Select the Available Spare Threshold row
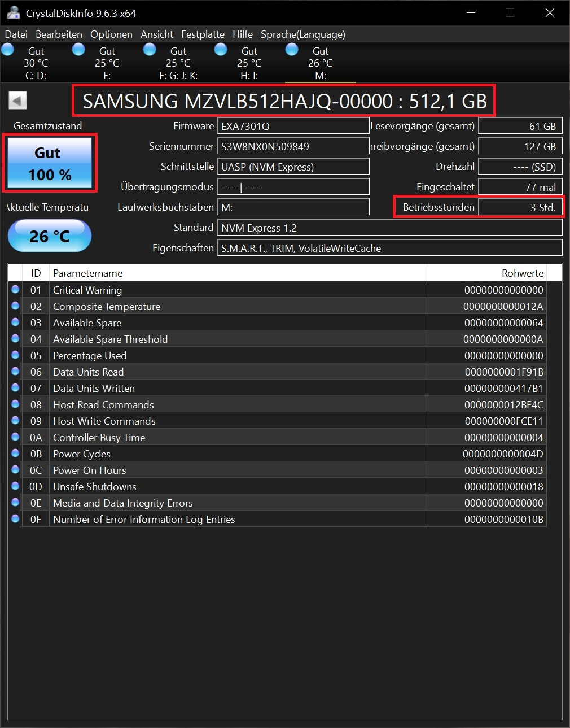Image resolution: width=570 pixels, height=728 pixels. coord(277,339)
